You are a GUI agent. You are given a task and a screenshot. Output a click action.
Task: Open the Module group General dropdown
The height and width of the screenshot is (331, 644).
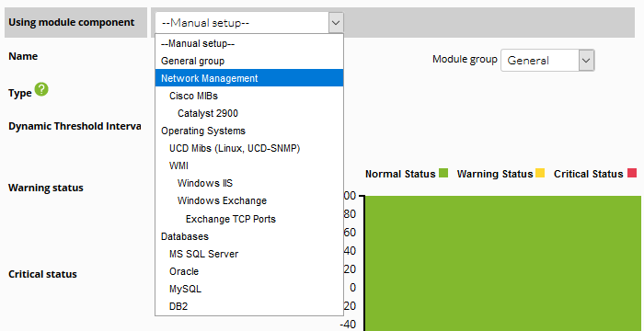coord(547,61)
